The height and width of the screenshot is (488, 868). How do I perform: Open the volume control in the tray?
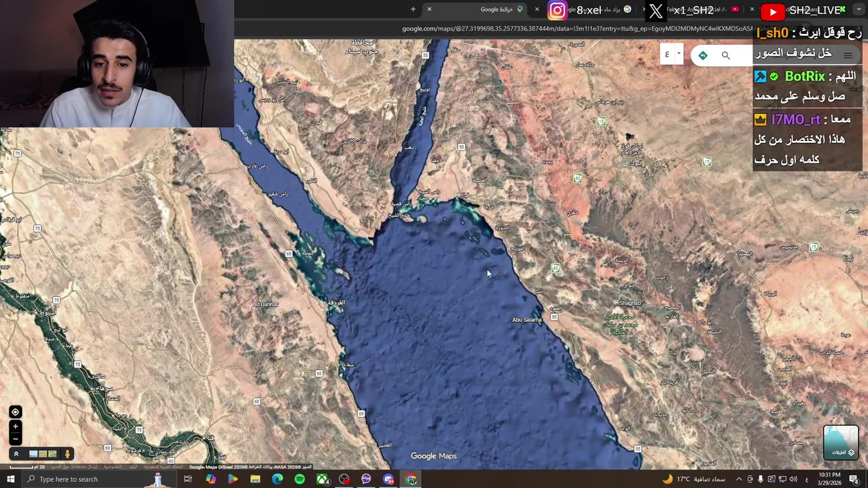click(x=793, y=479)
